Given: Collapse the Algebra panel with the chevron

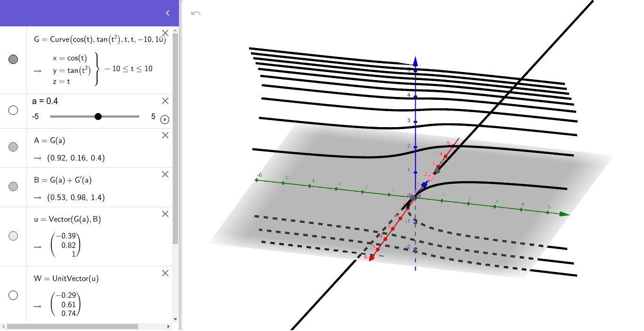Looking at the screenshot, I should [167, 13].
